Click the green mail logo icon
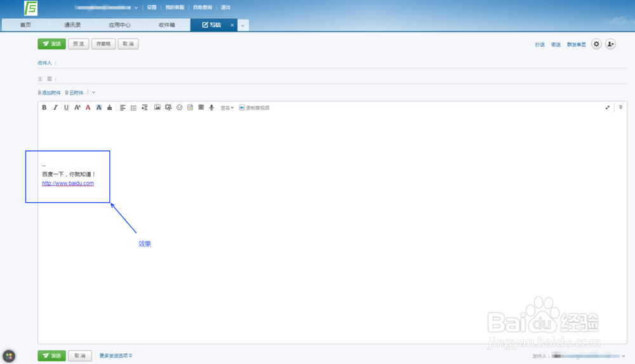The image size is (635, 364). click(30, 8)
